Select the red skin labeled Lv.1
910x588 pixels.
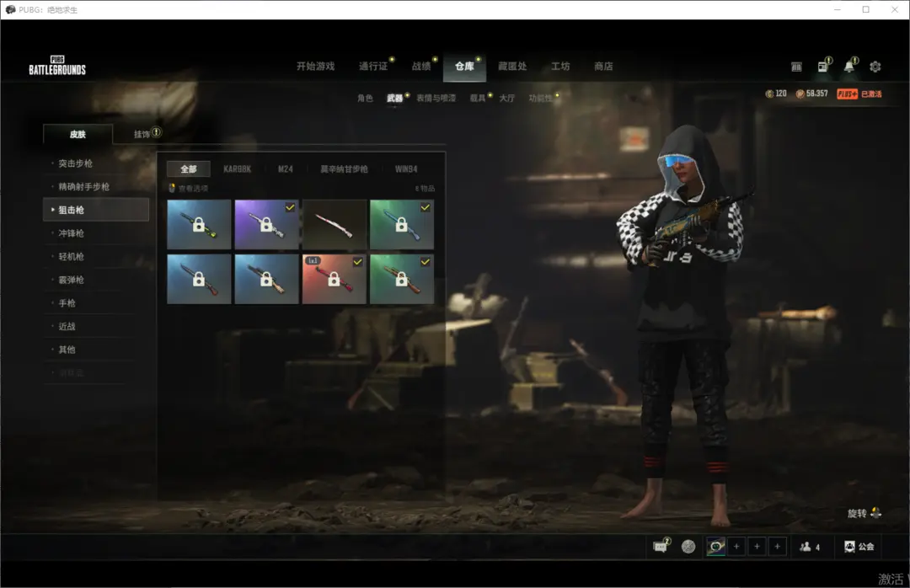pyautogui.click(x=335, y=279)
